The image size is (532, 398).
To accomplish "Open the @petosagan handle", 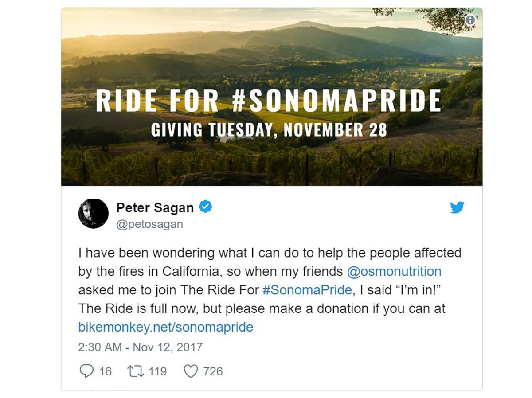I will (149, 224).
